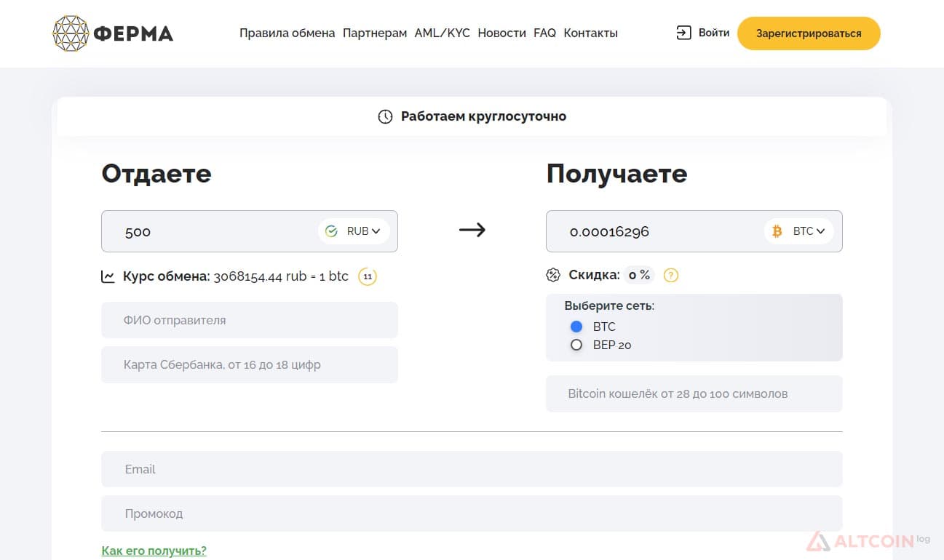Click the question mark help icon near Скидка
Image resolution: width=944 pixels, height=560 pixels.
(x=671, y=275)
